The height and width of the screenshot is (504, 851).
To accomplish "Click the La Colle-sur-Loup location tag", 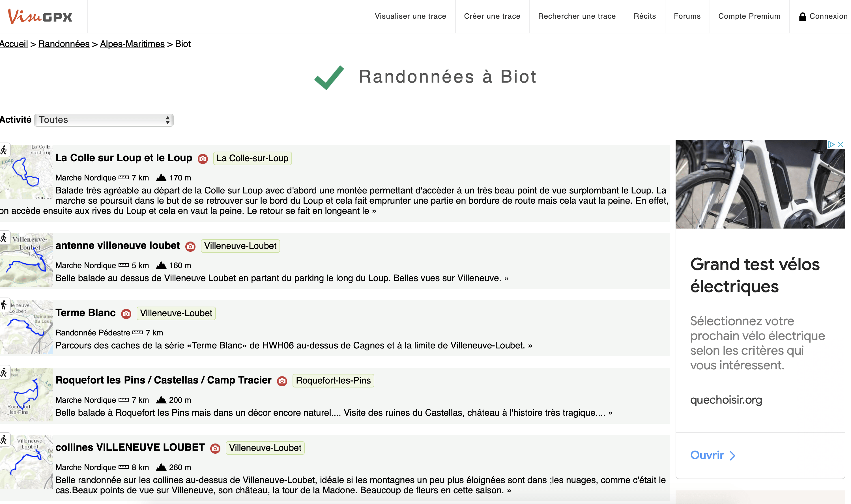I will click(x=252, y=158).
